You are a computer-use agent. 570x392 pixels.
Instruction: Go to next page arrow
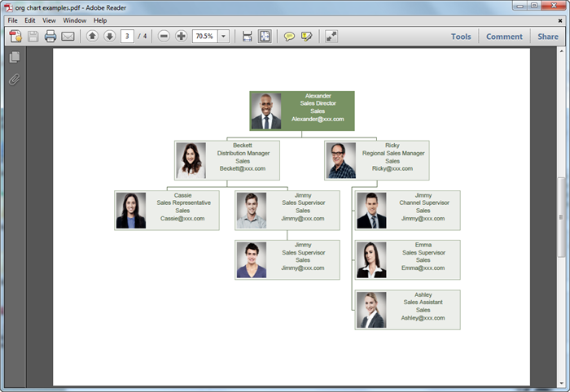109,37
